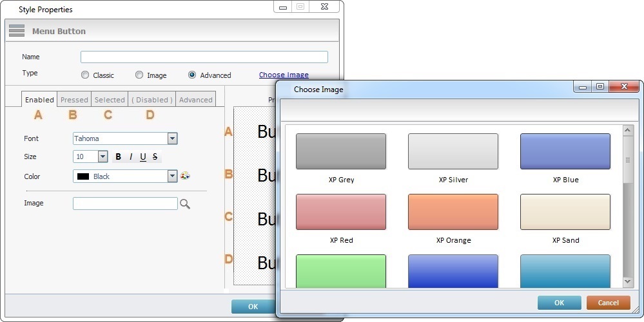Expand the Tahoma font dropdown
Viewport: 644px width, 322px height.
pyautogui.click(x=172, y=138)
